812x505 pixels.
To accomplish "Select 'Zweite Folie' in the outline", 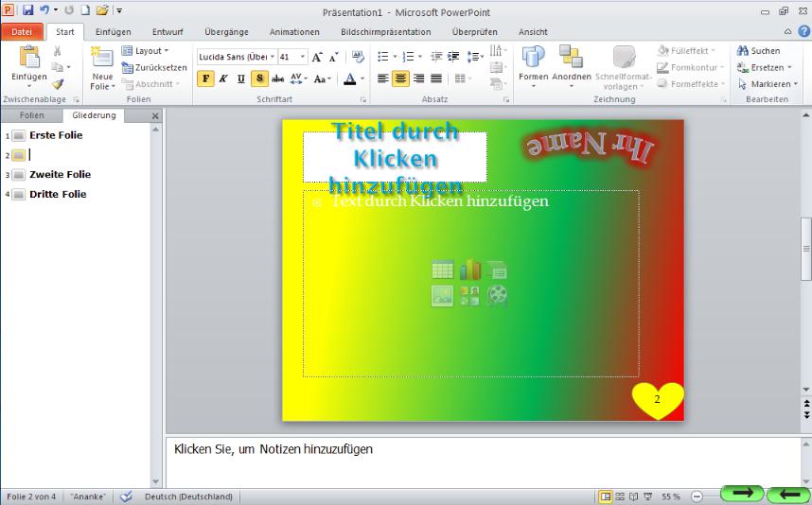I will (60, 175).
